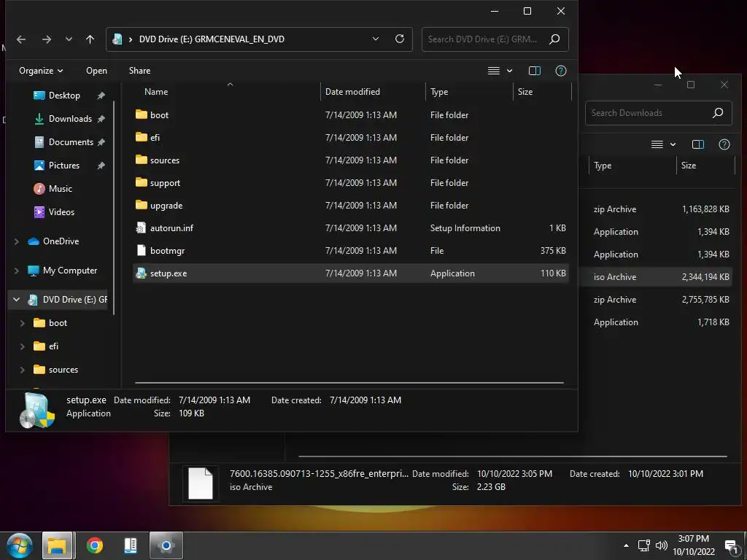Select the sources folder in file list
747x560 pixels.
point(351,160)
